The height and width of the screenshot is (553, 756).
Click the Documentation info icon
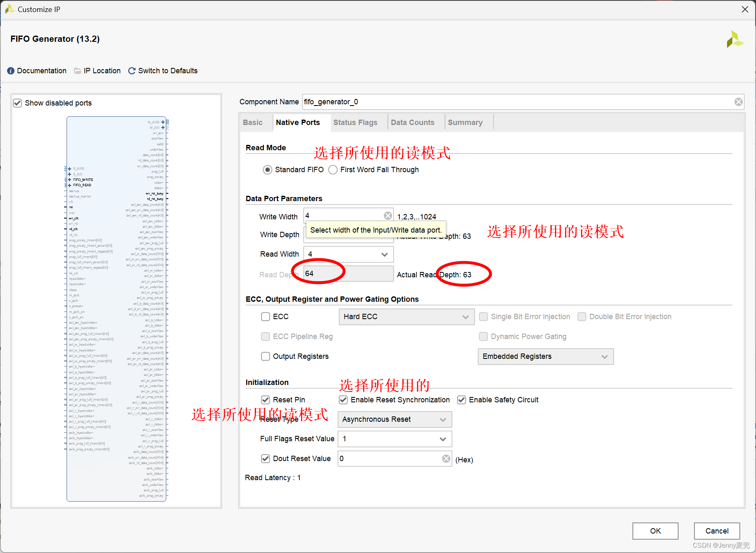(x=10, y=70)
